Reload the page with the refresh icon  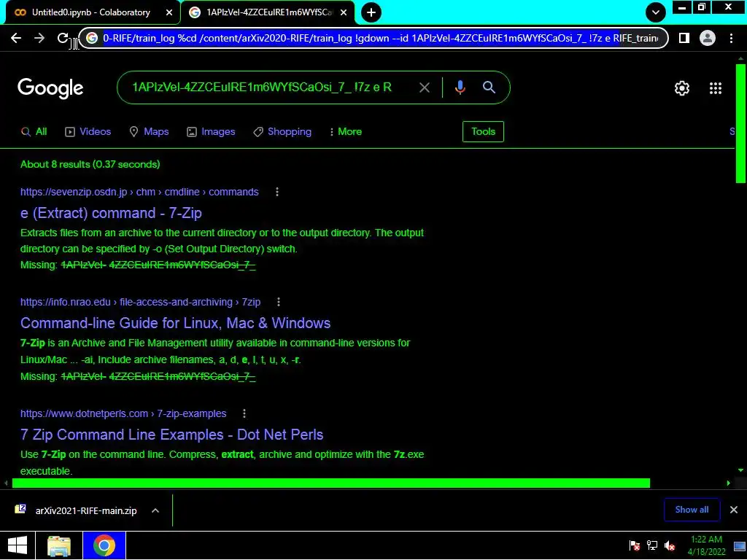63,38
